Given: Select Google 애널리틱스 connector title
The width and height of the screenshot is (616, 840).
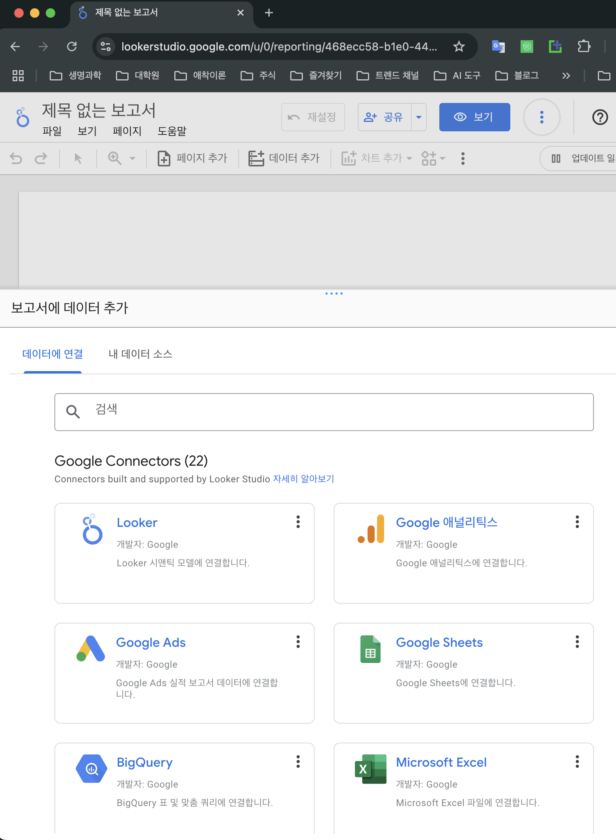Looking at the screenshot, I should [x=446, y=523].
